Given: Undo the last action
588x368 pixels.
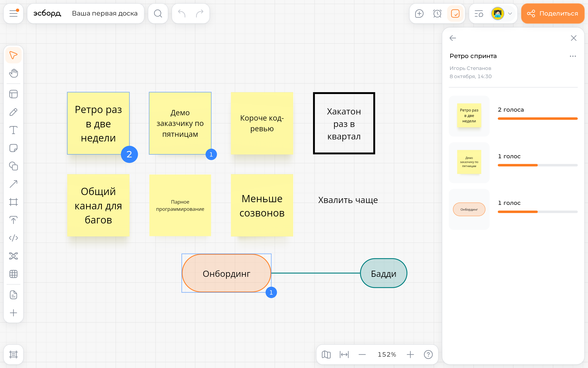Looking at the screenshot, I should [x=182, y=13].
